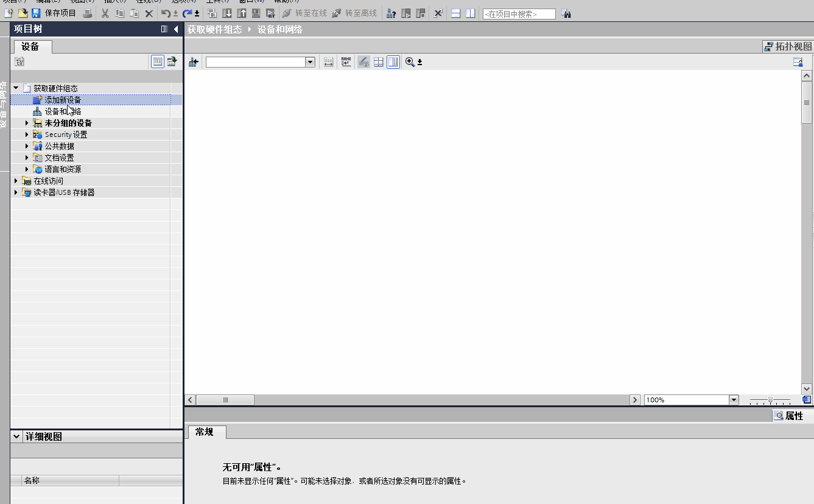Redo the last action
This screenshot has height=504, width=814.
pyautogui.click(x=188, y=13)
